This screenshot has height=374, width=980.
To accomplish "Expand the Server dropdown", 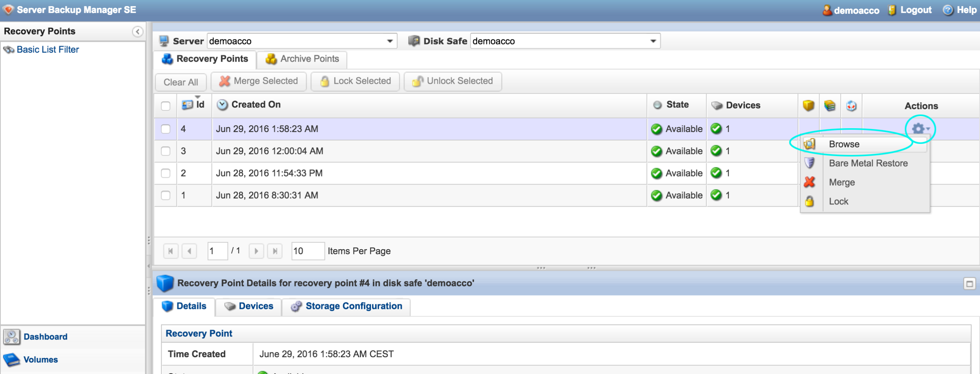I will coord(390,41).
